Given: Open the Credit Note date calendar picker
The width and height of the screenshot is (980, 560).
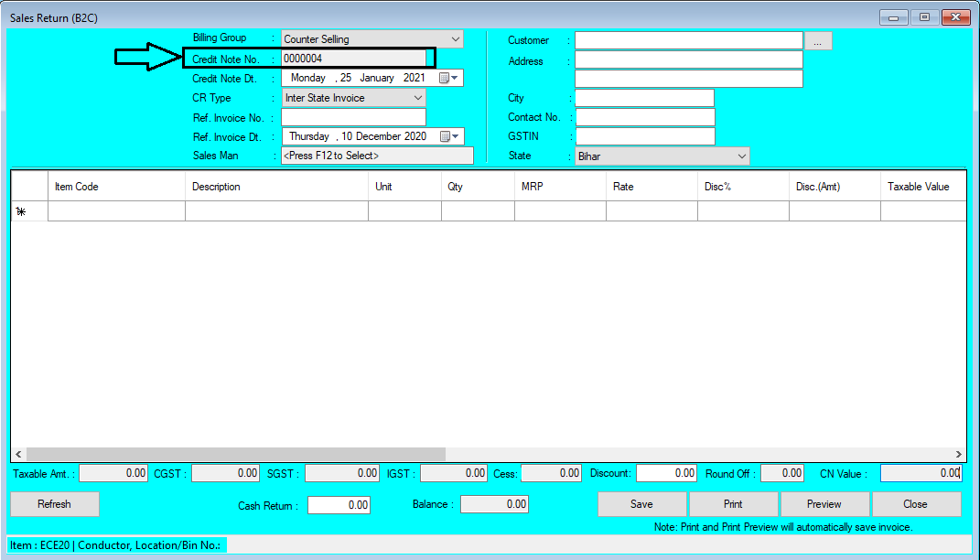Looking at the screenshot, I should click(x=444, y=78).
